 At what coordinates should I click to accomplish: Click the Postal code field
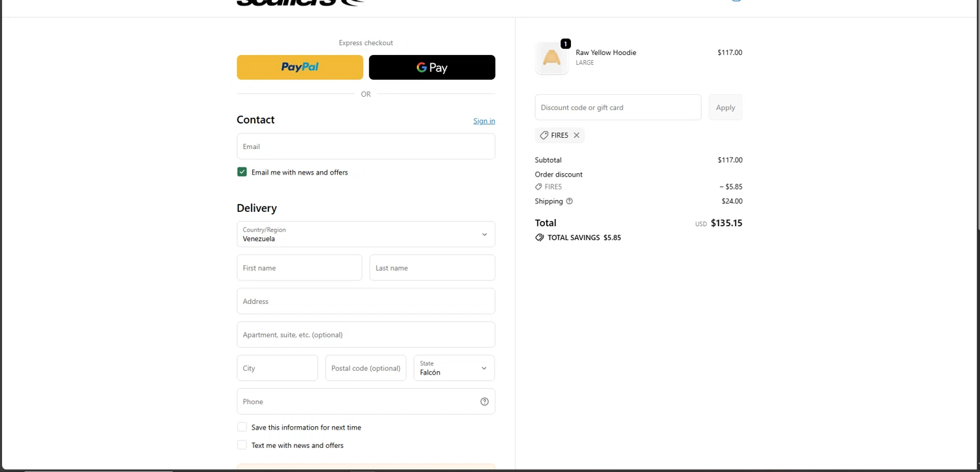coord(366,368)
